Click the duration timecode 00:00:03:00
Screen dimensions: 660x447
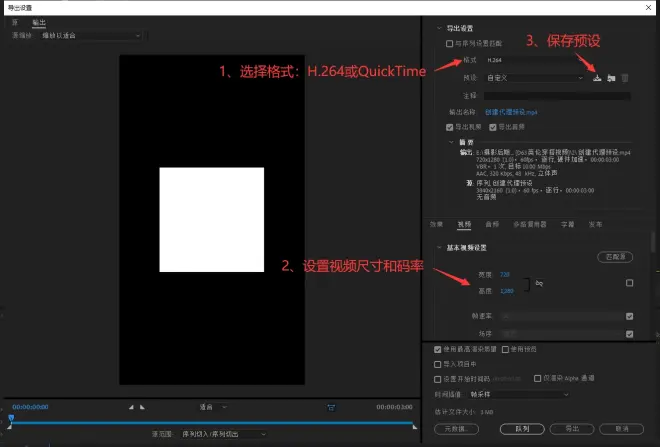tap(394, 407)
